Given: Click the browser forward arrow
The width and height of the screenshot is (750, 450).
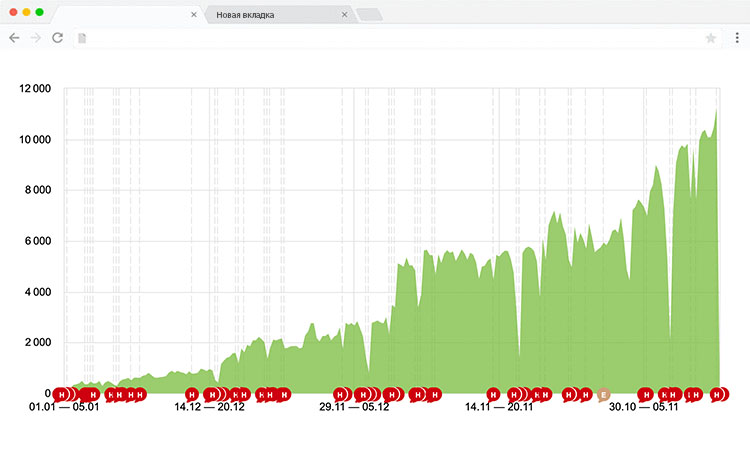Looking at the screenshot, I should point(35,37).
